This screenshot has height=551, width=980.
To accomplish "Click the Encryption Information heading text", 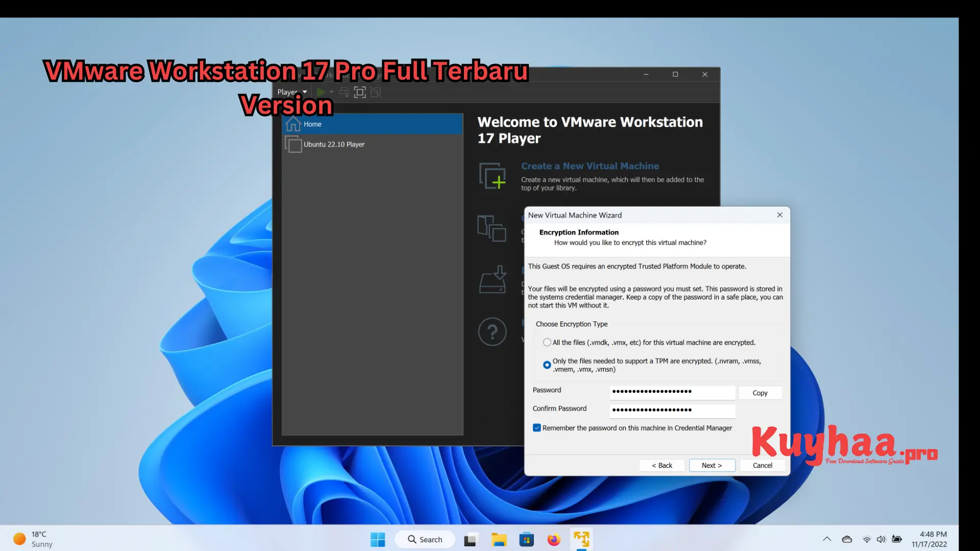I will 579,232.
